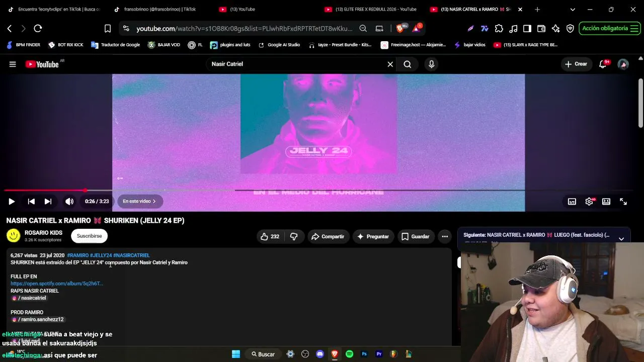Enter fullscreen on the video player
This screenshot has width=644, height=362.
623,202
